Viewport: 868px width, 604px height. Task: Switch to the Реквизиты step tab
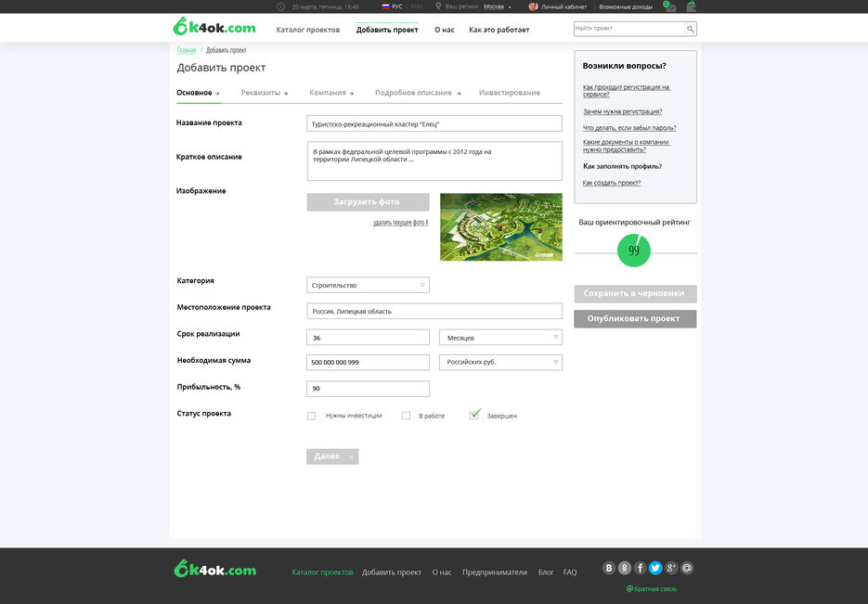(x=261, y=93)
